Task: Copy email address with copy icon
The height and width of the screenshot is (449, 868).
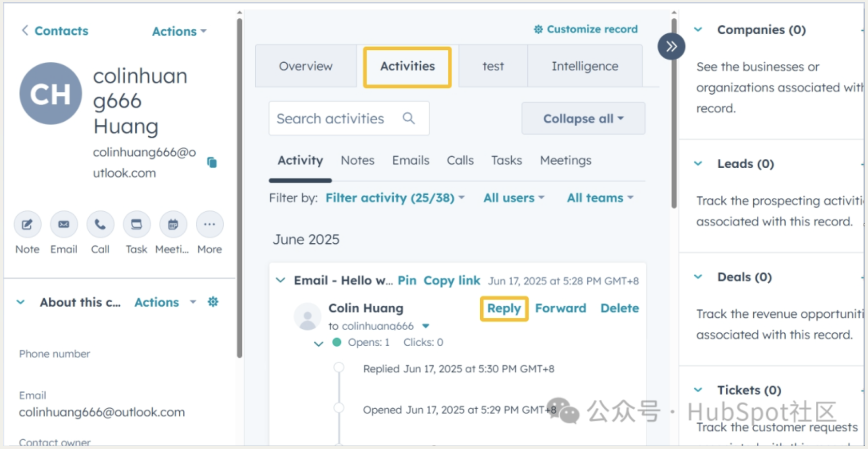Action: 212,162
